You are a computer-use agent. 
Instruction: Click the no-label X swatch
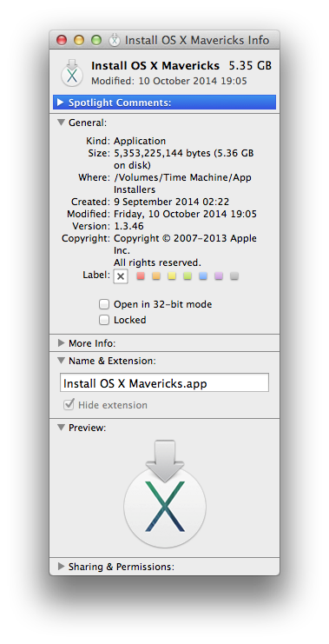point(121,276)
